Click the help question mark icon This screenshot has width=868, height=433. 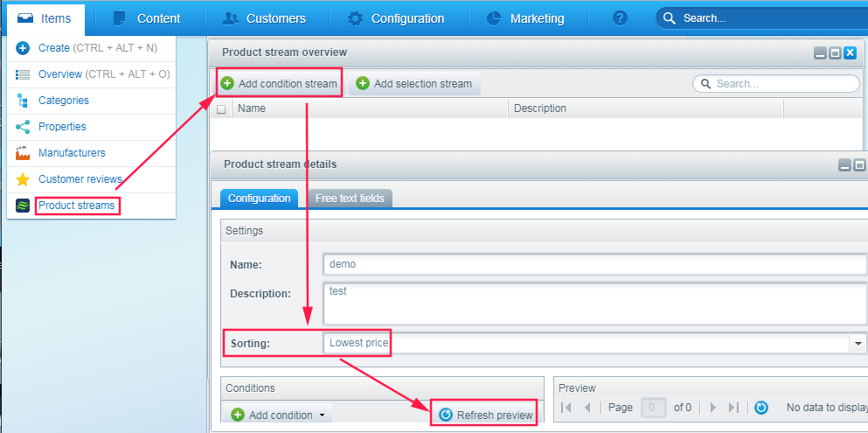point(620,18)
